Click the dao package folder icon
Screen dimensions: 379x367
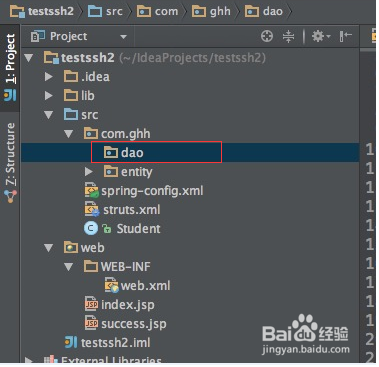(111, 153)
